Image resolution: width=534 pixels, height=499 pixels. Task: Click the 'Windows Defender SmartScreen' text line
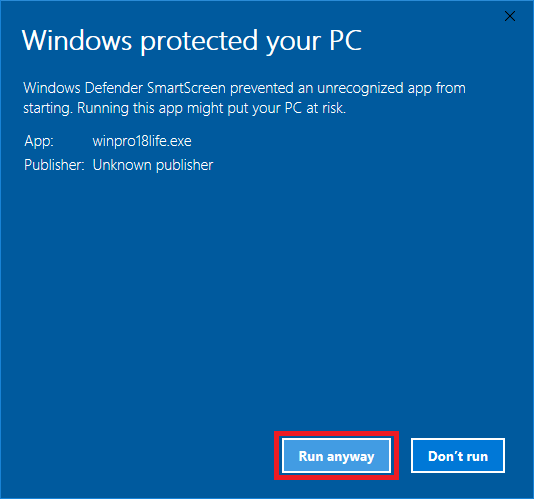pyautogui.click(x=124, y=88)
